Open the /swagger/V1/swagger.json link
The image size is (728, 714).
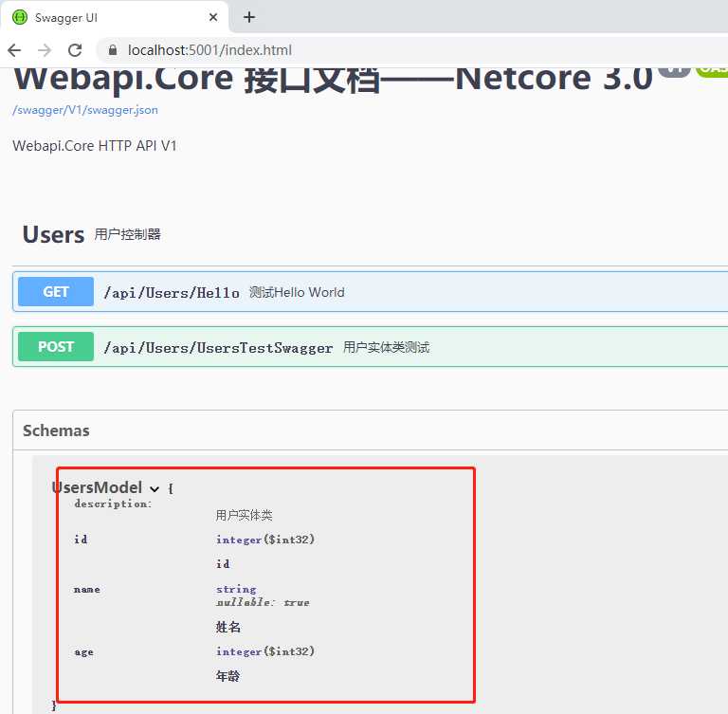click(85, 110)
